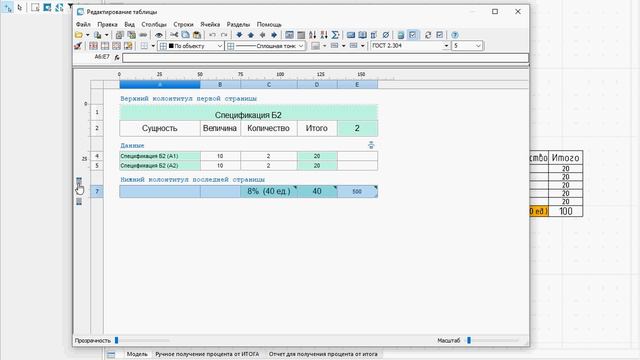Select column C header

[269, 84]
